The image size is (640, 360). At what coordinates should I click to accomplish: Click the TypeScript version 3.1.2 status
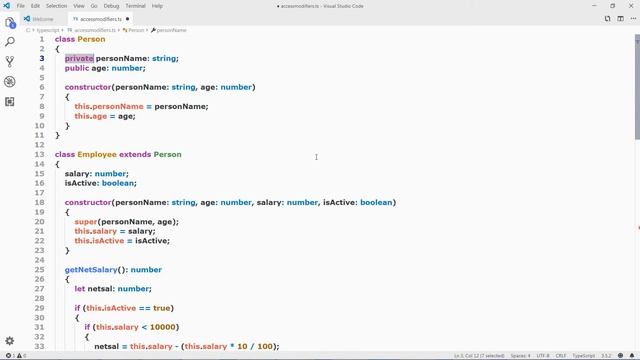coord(606,356)
